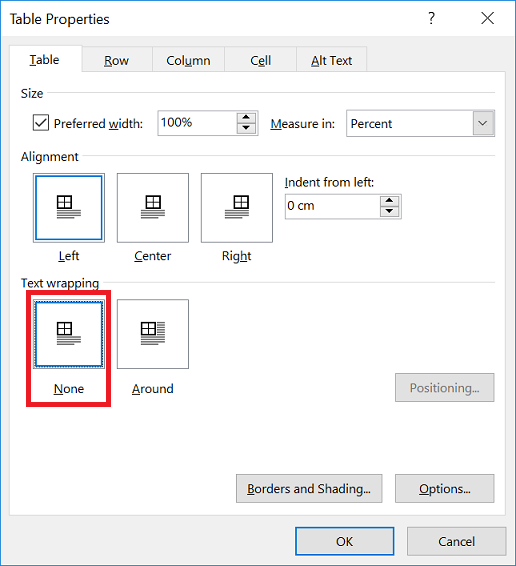Decrease Indent from left value

pos(389,211)
